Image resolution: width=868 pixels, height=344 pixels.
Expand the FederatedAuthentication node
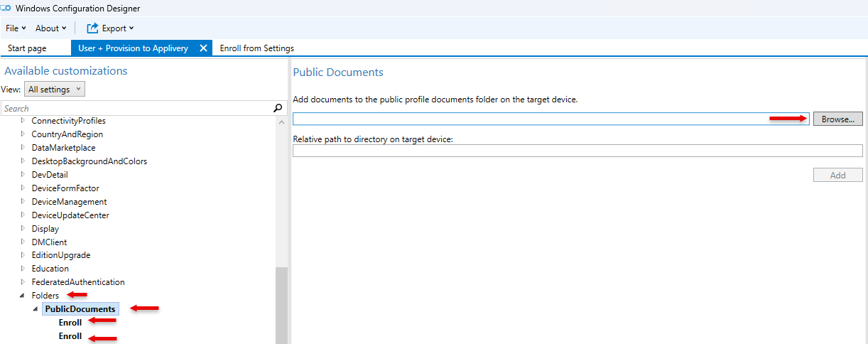tap(23, 282)
